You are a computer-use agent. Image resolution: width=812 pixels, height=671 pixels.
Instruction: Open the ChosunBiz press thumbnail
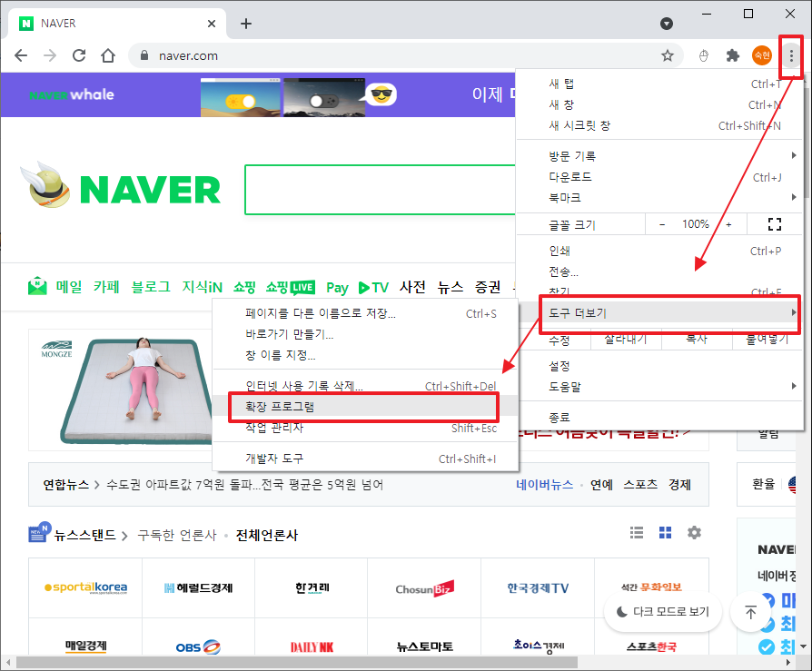(425, 587)
